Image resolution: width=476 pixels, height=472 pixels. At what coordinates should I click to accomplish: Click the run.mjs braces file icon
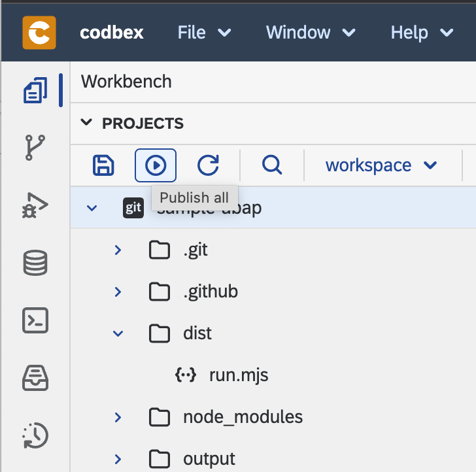point(186,375)
